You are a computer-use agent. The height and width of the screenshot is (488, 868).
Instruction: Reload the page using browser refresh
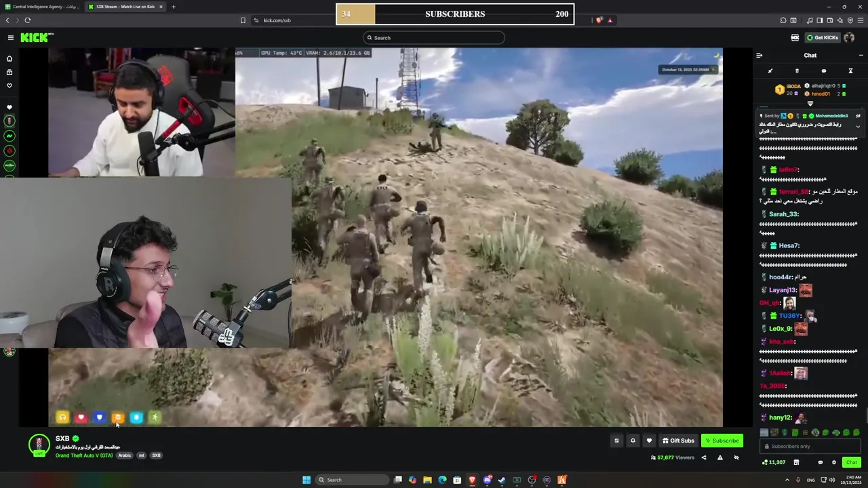click(x=27, y=20)
